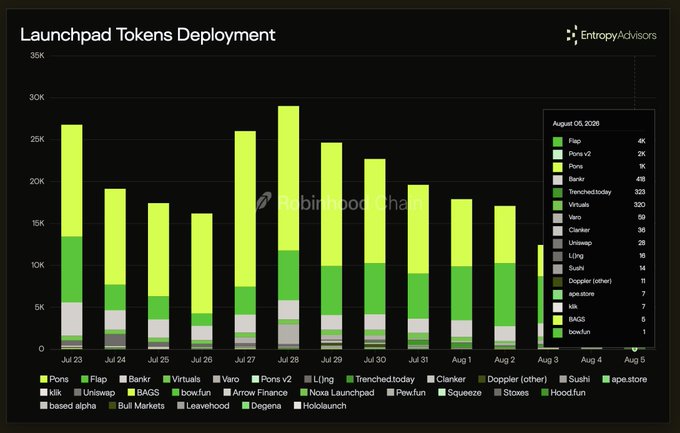The width and height of the screenshot is (680, 433).
Task: Click the Jul 31 x-axis label
Action: (418, 360)
